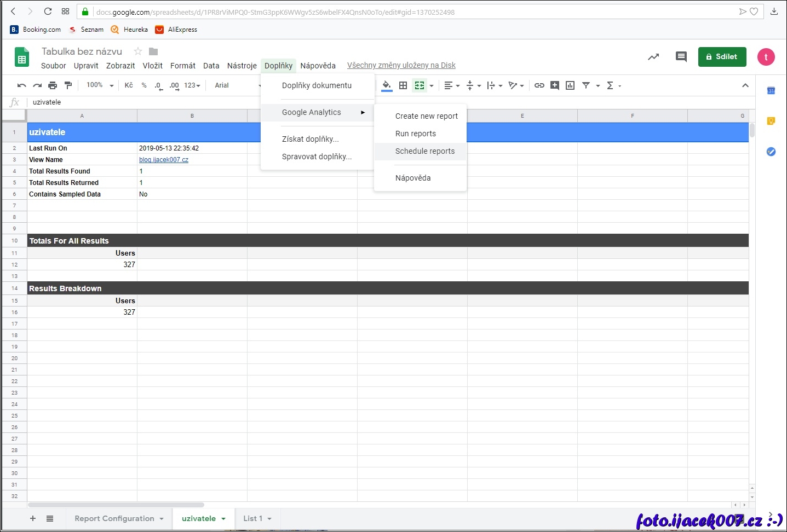Select Schedule reports menu item
This screenshot has height=532, width=787.
(425, 151)
